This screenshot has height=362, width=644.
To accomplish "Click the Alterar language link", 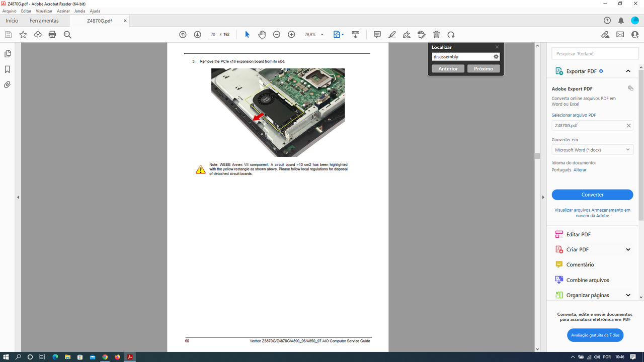I will pyautogui.click(x=580, y=170).
